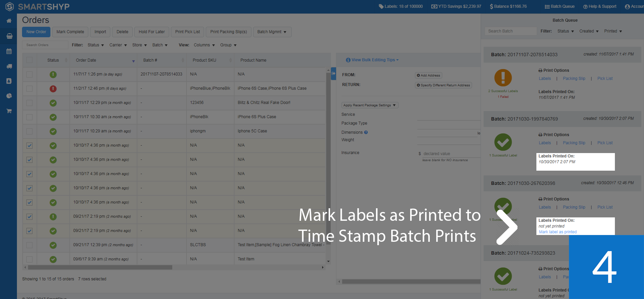
Task: Open the Group view dropdown
Action: pyautogui.click(x=228, y=45)
